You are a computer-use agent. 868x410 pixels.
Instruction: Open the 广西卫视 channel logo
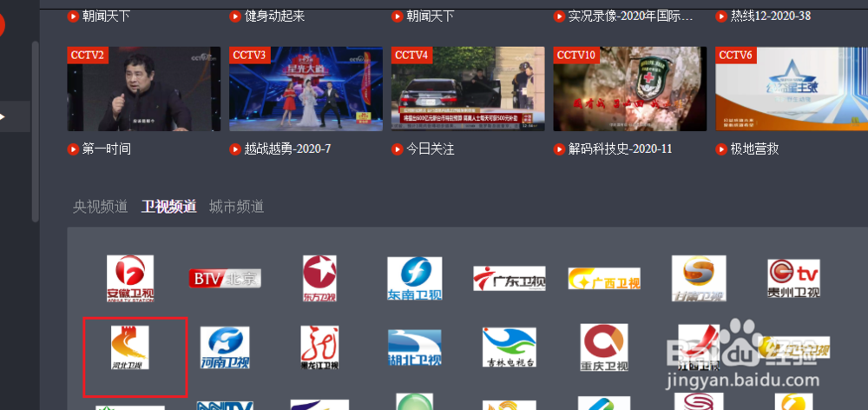click(x=604, y=278)
